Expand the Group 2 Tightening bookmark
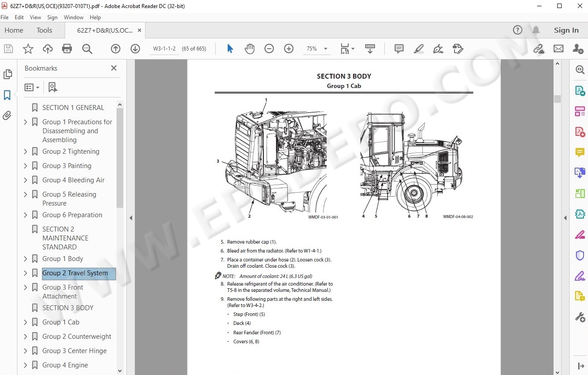Viewport: 588px width, 375px height. click(25, 152)
